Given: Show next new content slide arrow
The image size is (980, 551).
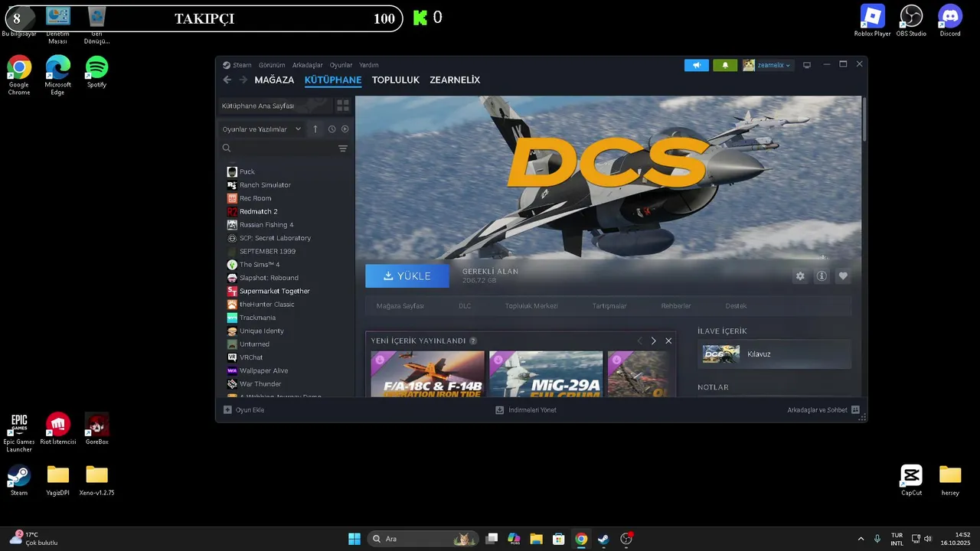Looking at the screenshot, I should pos(653,341).
